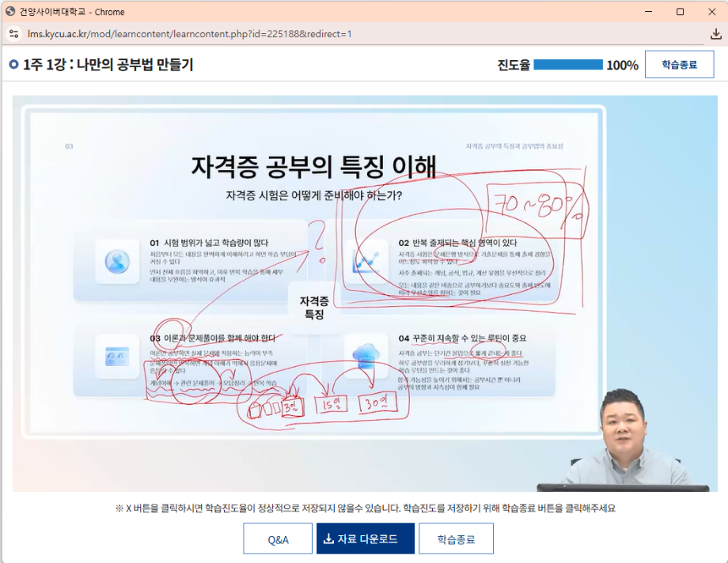The height and width of the screenshot is (563, 728).
Task: Click the chart icon beside item 02
Action: point(366,261)
